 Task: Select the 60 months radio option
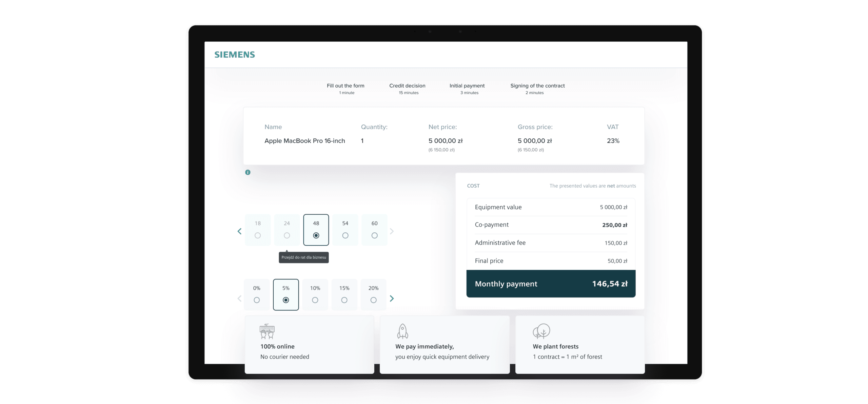point(374,235)
